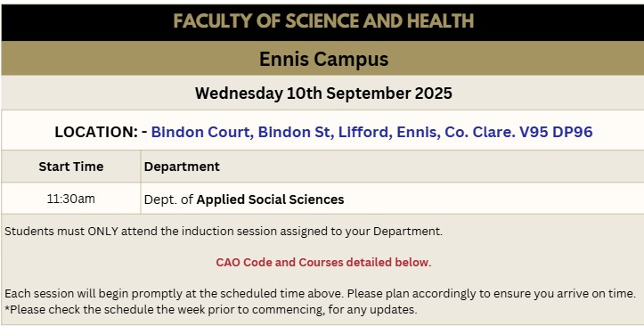This screenshot has width=644, height=326.
Task: Click the 'Students must ONLY attend' notice
Action: click(x=224, y=232)
